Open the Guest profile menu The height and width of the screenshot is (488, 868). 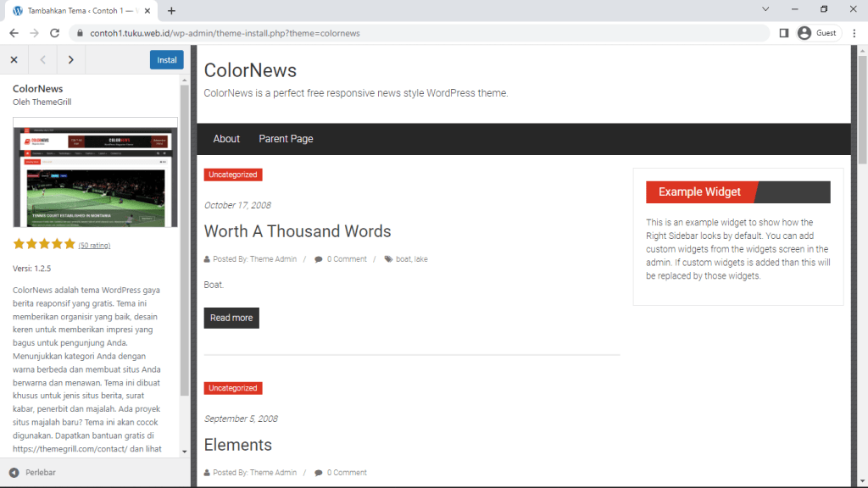tap(817, 33)
